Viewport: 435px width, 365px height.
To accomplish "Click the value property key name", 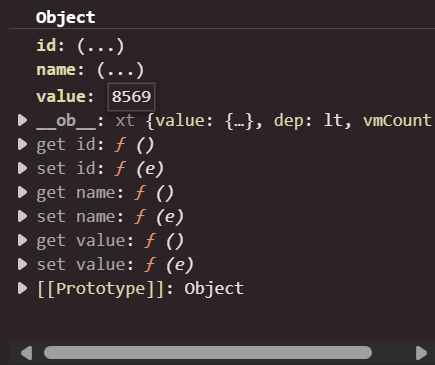I will 61,97.
